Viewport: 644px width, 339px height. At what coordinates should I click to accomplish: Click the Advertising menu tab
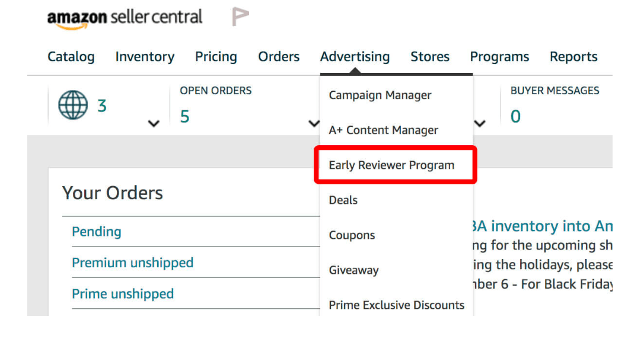coord(355,57)
